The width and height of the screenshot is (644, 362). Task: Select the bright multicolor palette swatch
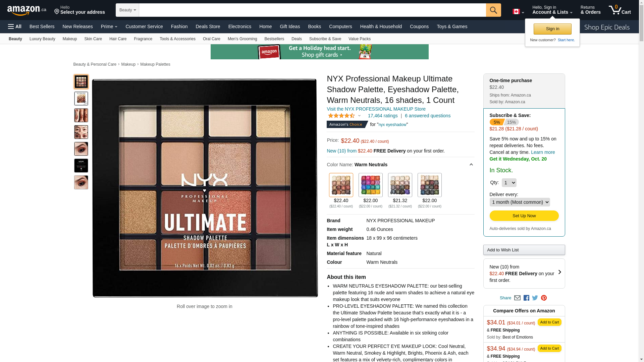[x=370, y=185]
